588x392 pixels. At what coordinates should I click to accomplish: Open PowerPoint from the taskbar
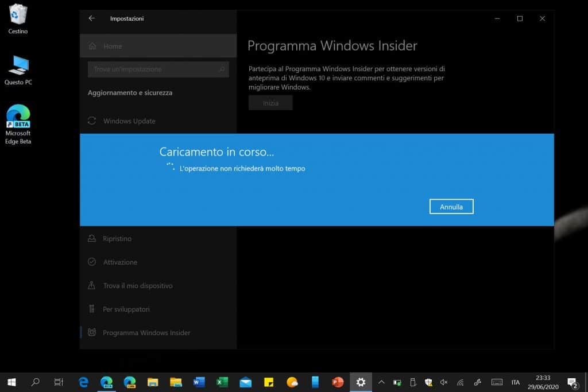coord(338,382)
